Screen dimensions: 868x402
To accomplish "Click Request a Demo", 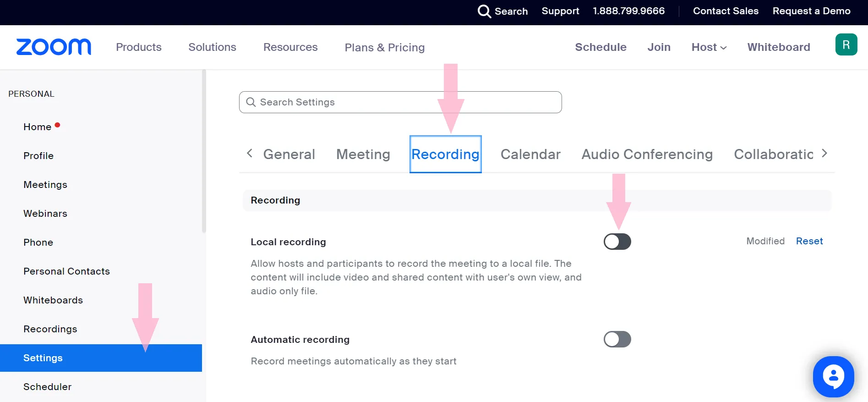I will [811, 11].
